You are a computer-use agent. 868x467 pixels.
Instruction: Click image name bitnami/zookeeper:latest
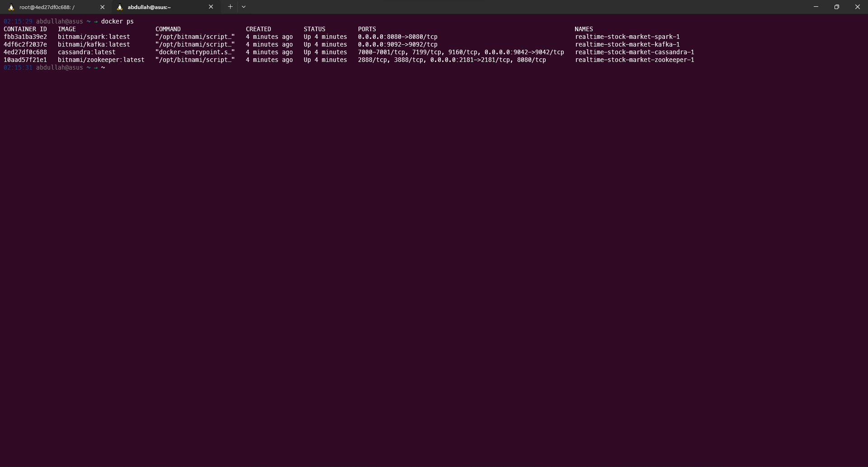point(101,60)
